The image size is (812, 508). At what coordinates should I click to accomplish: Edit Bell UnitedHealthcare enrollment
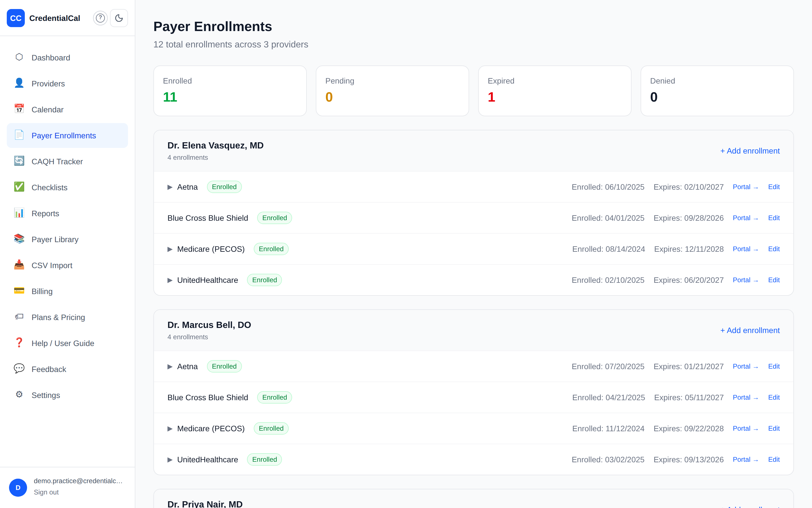[774, 459]
